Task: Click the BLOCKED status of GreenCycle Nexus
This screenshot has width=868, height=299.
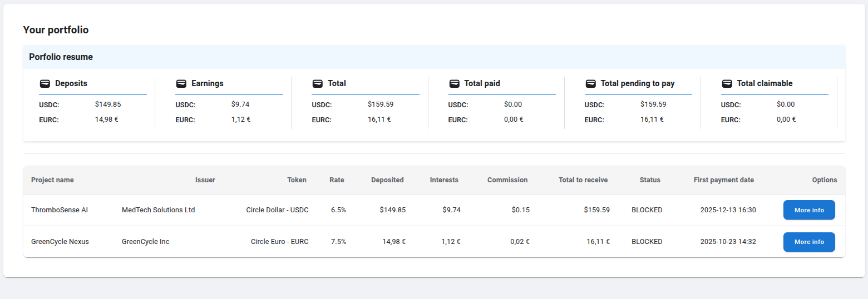Action: tap(647, 242)
